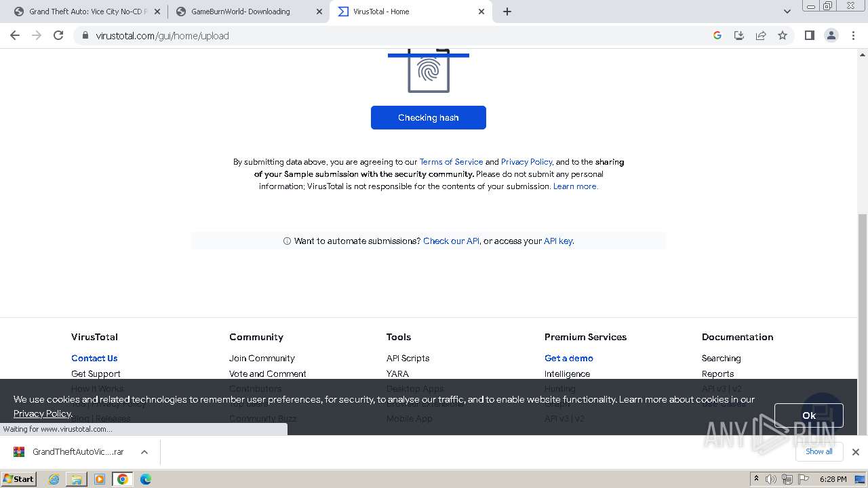
Task: Click the Learn more link
Action: (x=575, y=186)
